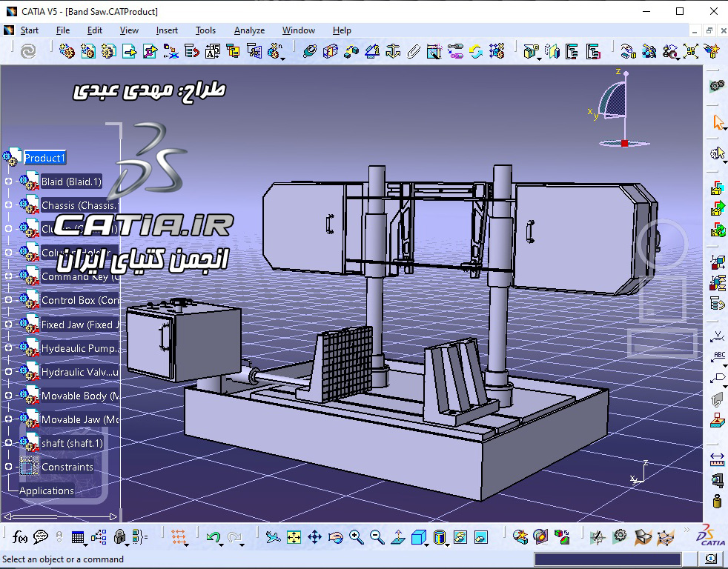
Task: Select Hydeaulic Pump in the tree
Action: [79, 348]
